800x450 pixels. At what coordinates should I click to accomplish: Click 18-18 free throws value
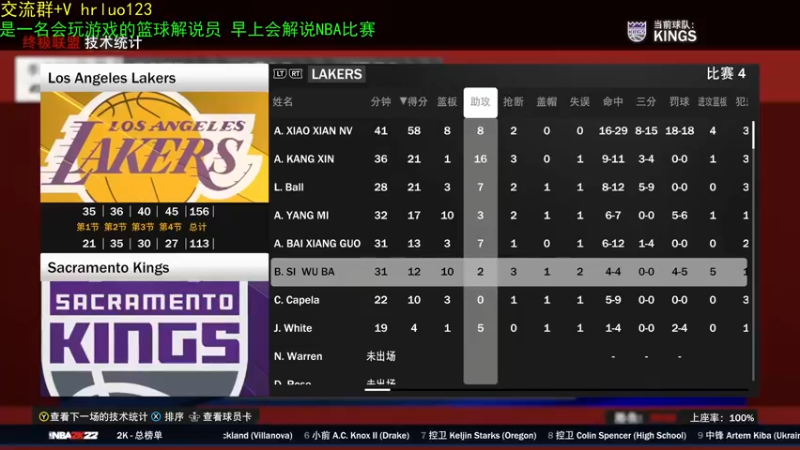(679, 131)
